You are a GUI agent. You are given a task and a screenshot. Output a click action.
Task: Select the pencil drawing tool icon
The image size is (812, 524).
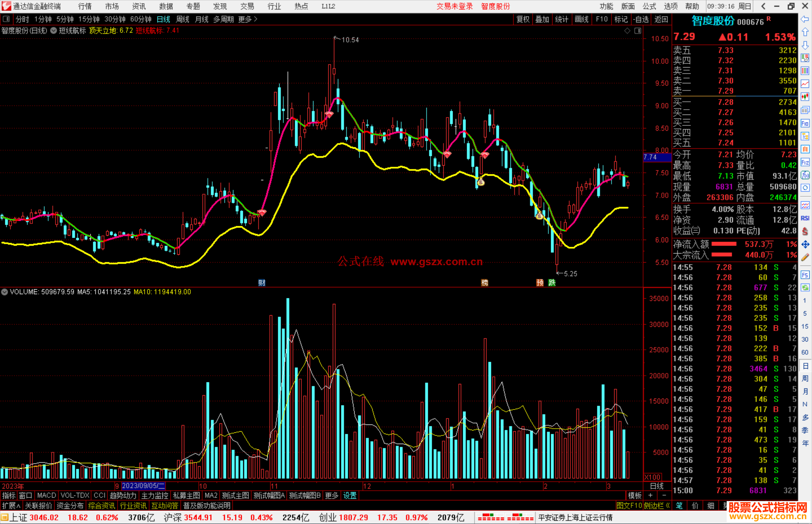coord(805,258)
